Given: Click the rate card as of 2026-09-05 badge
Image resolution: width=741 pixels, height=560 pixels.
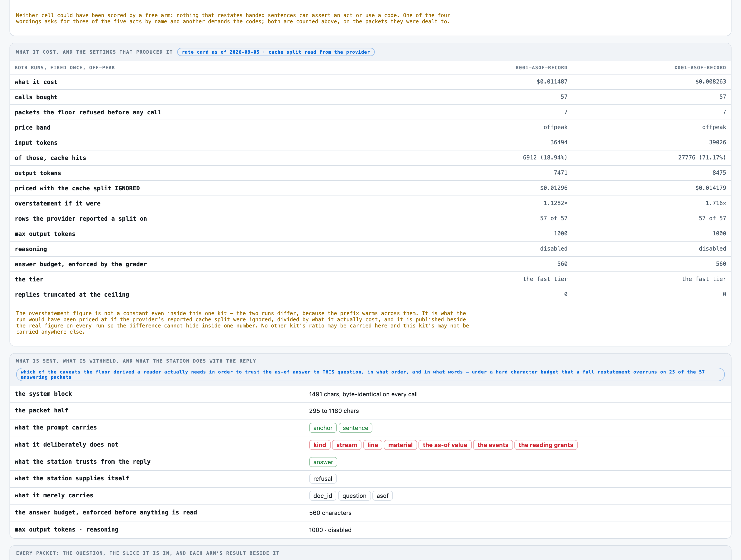Looking at the screenshot, I should click(276, 52).
